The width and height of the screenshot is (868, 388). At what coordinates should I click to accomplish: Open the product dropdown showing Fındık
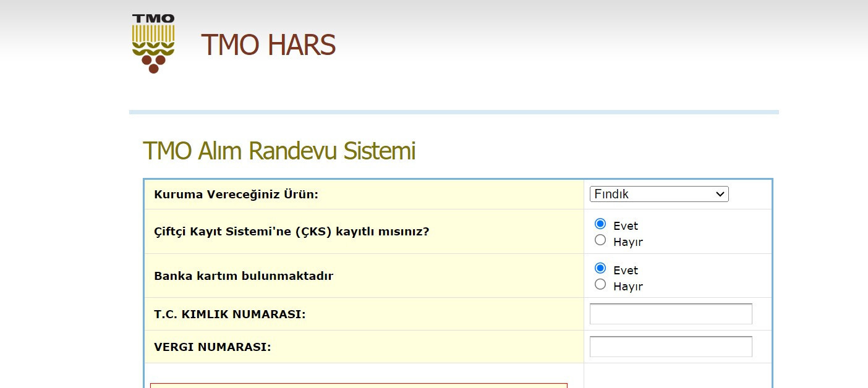[x=652, y=194]
